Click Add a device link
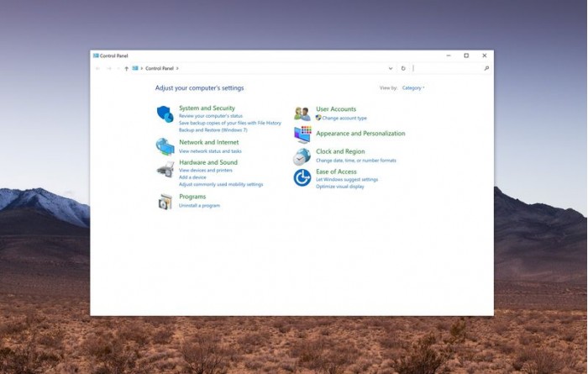 pyautogui.click(x=192, y=177)
